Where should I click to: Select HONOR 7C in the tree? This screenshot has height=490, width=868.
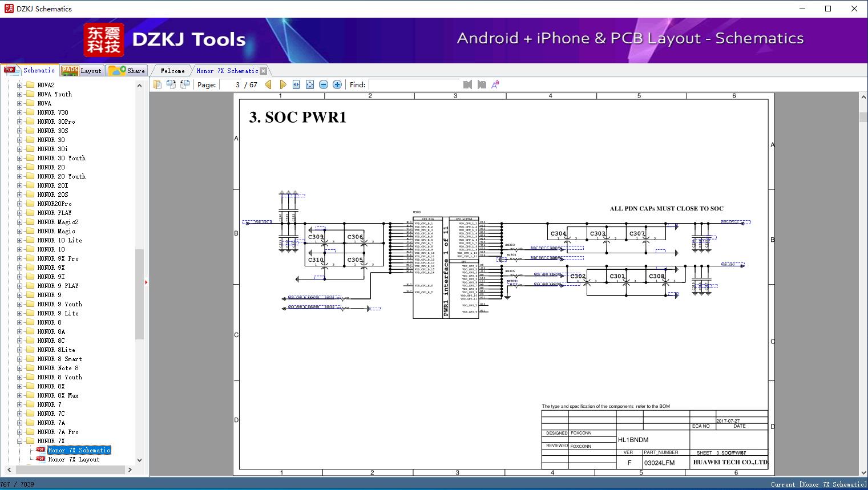51,414
